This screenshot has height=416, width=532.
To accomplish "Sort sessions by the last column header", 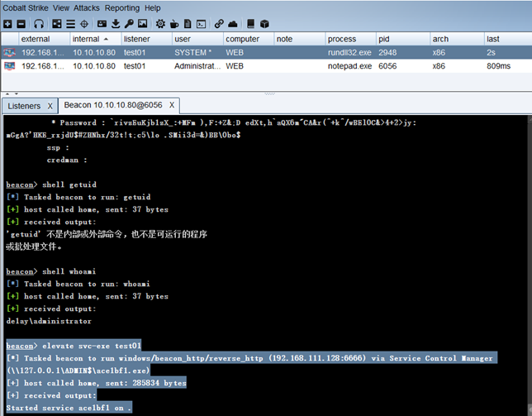I will point(508,39).
